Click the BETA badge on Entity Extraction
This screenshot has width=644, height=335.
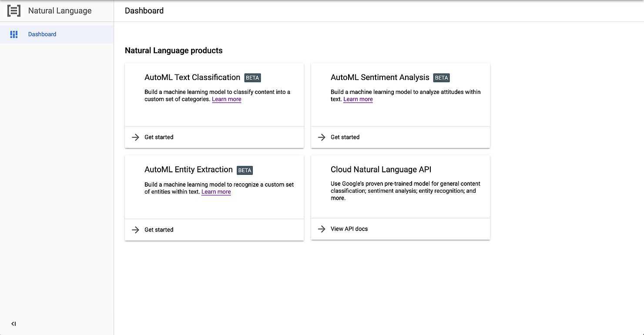[x=245, y=170]
